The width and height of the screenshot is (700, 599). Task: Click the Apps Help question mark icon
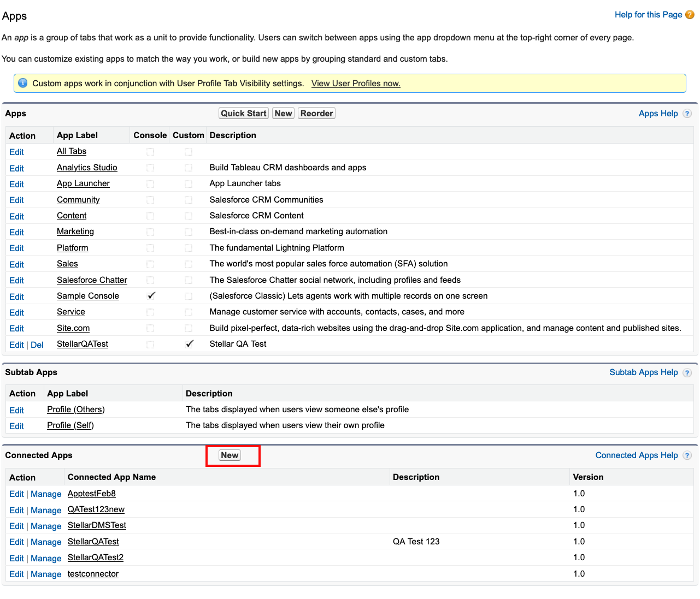pos(687,114)
